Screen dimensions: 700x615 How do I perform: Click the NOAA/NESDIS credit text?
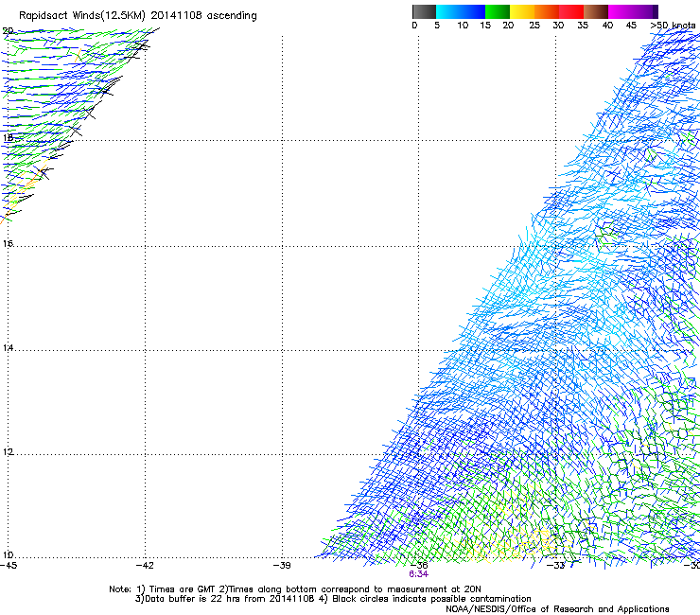point(557,609)
